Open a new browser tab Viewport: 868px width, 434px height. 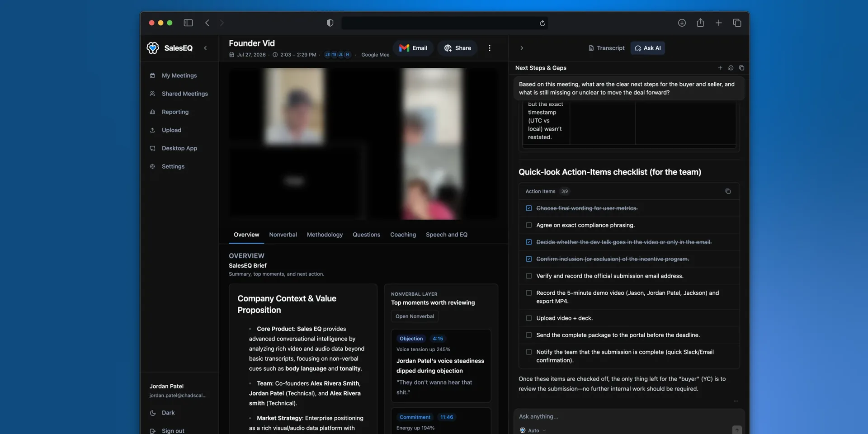pyautogui.click(x=718, y=23)
